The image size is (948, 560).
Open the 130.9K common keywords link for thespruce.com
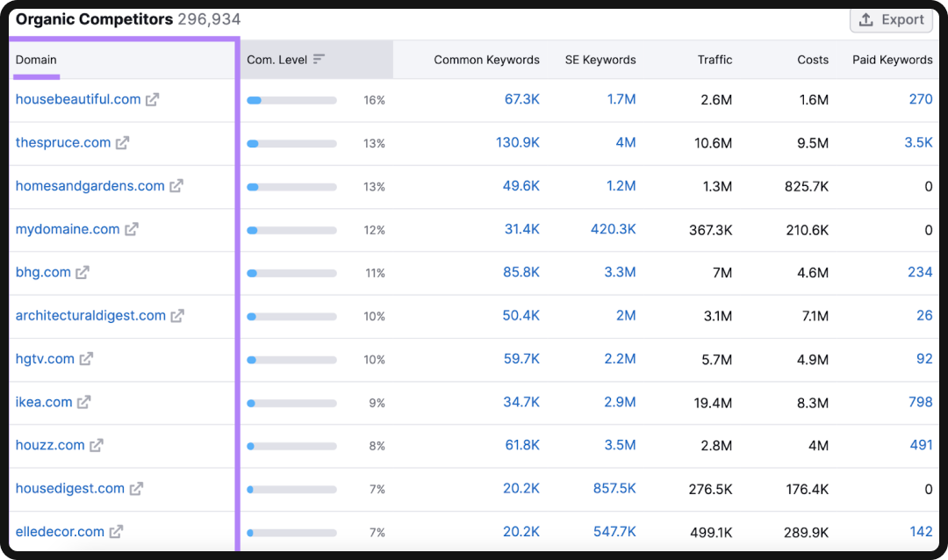pos(518,142)
